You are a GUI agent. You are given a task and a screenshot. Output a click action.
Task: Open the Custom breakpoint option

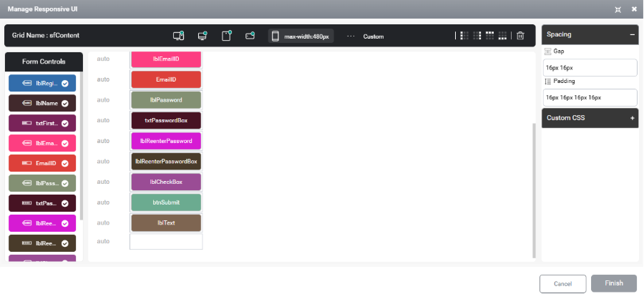point(374,36)
